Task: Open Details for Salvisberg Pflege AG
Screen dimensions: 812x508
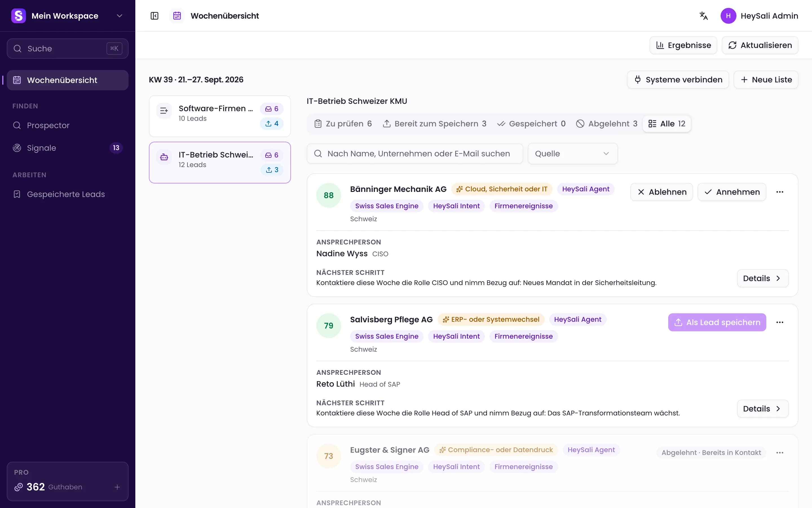Action: pyautogui.click(x=762, y=409)
